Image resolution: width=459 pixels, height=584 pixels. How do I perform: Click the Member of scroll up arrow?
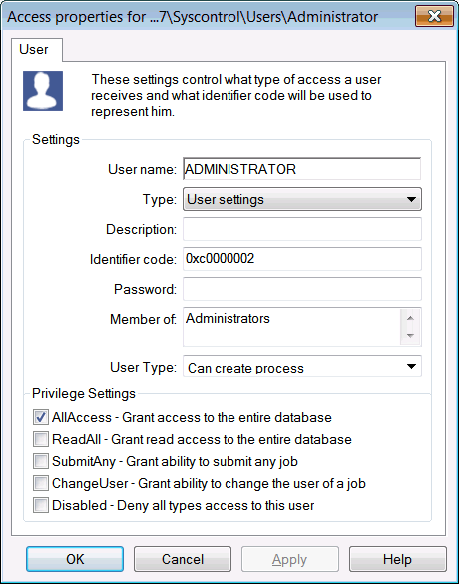coord(410,318)
